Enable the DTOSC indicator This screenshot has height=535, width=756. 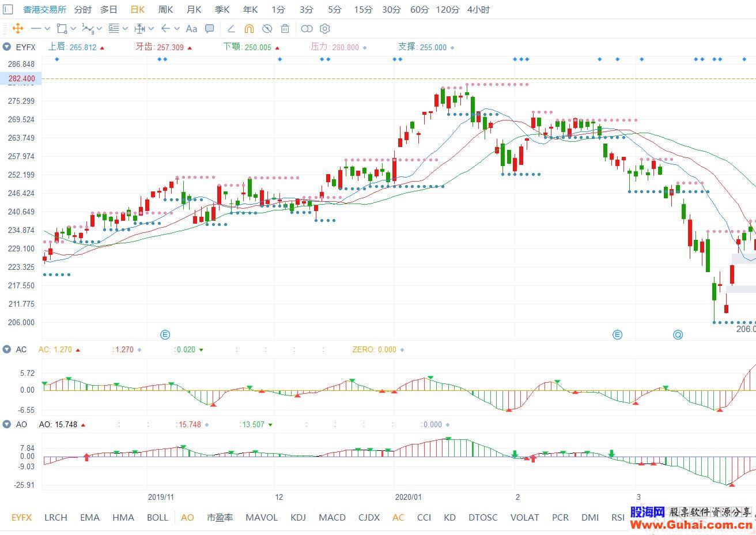pos(483,517)
